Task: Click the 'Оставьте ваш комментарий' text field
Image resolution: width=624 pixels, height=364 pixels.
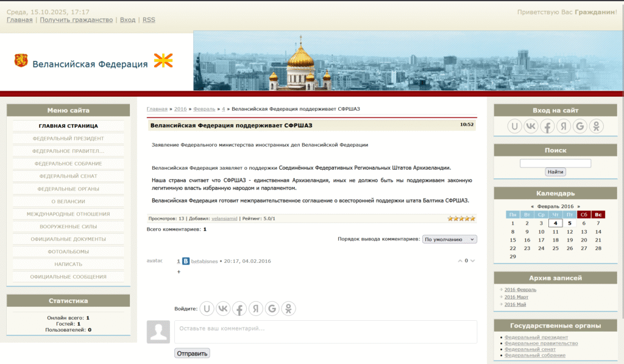Action: pos(325,332)
